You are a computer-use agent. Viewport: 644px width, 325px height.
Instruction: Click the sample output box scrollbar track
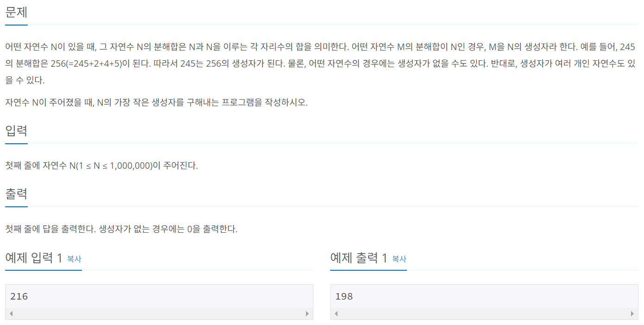click(x=484, y=314)
